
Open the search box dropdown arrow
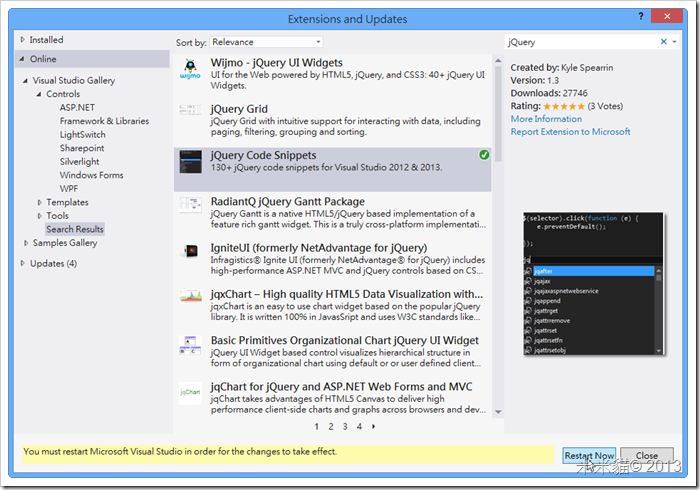coord(674,42)
